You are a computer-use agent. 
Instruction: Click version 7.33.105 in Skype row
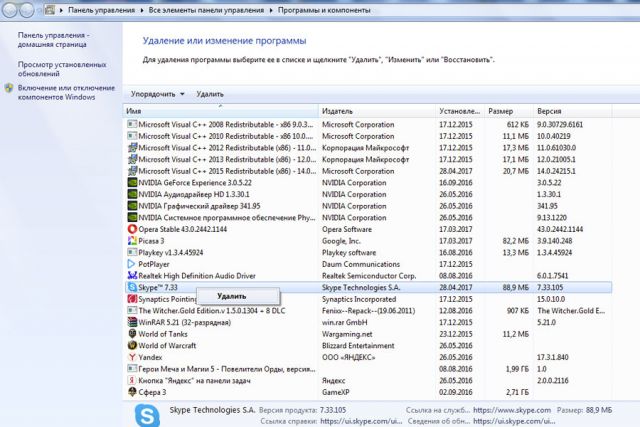[x=550, y=287]
